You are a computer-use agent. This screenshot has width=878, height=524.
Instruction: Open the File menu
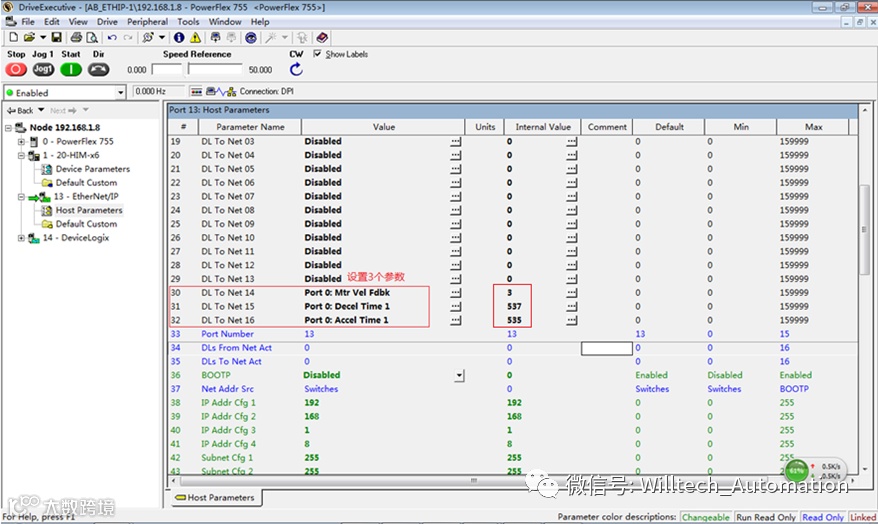pos(28,22)
